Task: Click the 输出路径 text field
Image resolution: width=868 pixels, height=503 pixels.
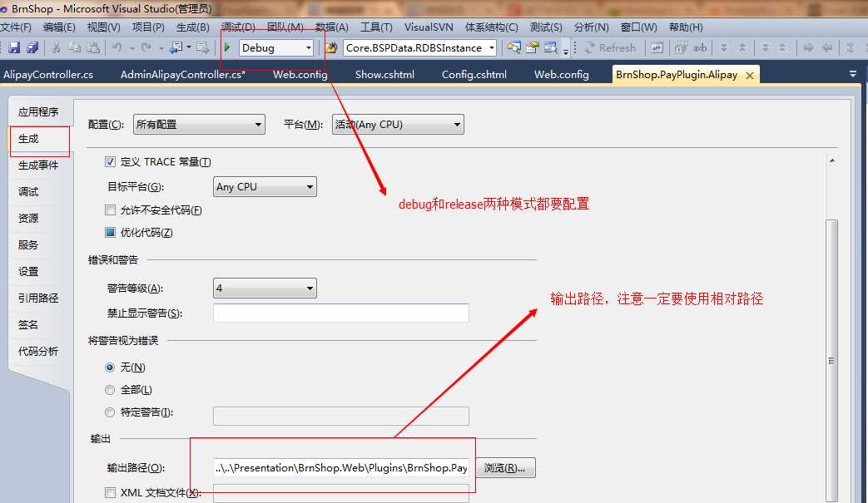Action: click(x=341, y=467)
